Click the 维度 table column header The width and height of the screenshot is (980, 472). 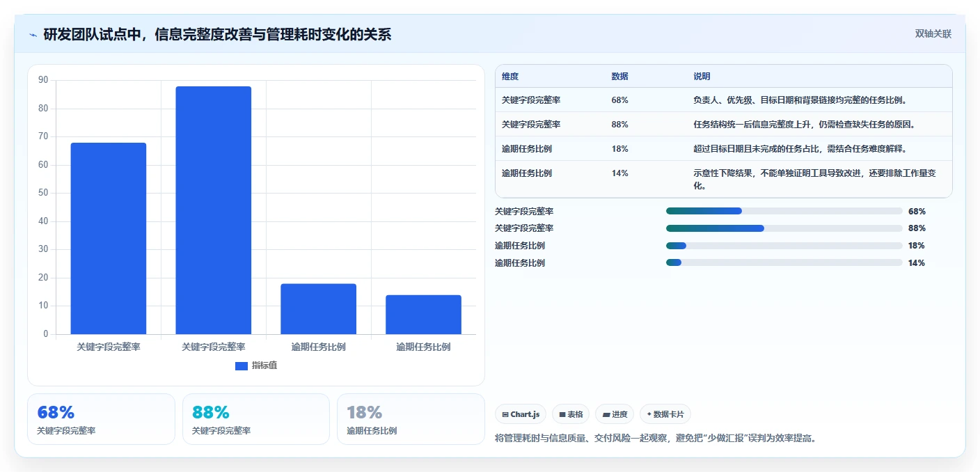pos(510,77)
